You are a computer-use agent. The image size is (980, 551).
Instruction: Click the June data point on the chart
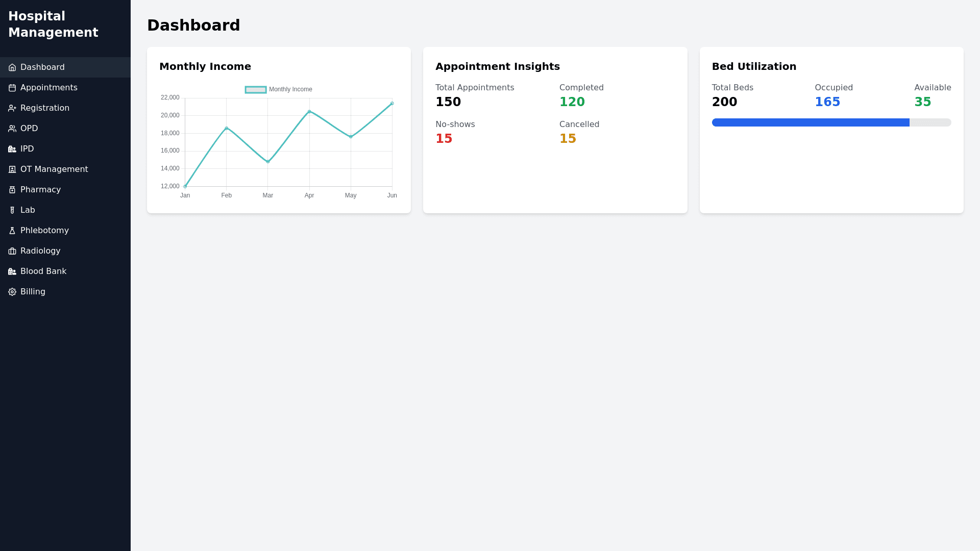click(392, 104)
